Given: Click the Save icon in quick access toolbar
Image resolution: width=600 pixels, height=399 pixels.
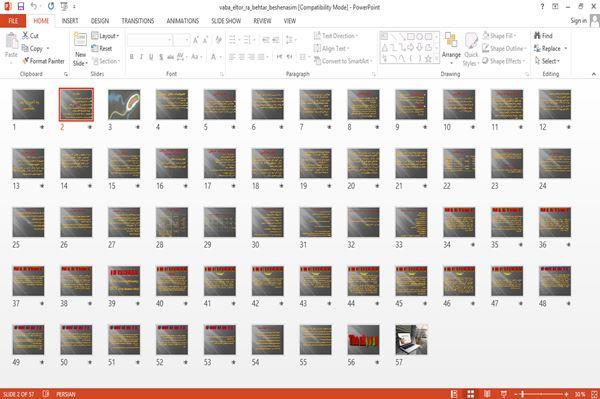Looking at the screenshot, I should point(21,6).
